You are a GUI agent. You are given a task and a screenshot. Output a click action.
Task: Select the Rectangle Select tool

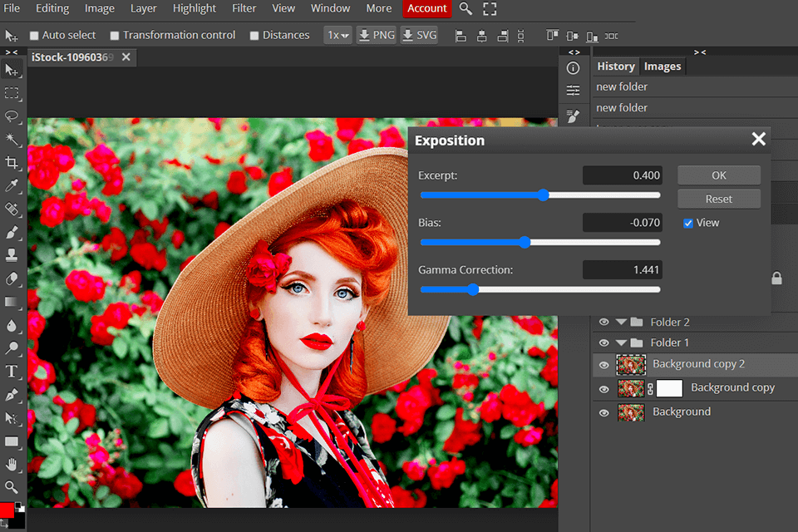click(12, 93)
